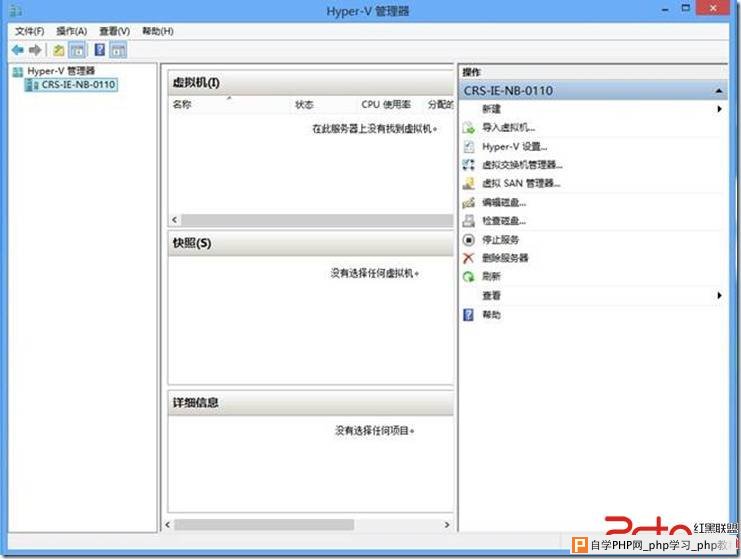Screen dimensions: 741x559
Task: Click 编辑磁盘... action
Action: point(504,202)
